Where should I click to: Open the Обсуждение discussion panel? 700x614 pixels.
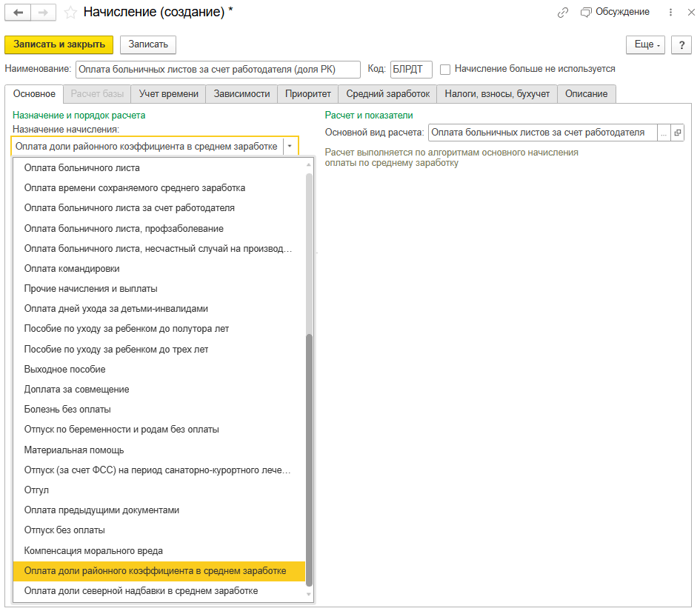(x=616, y=13)
